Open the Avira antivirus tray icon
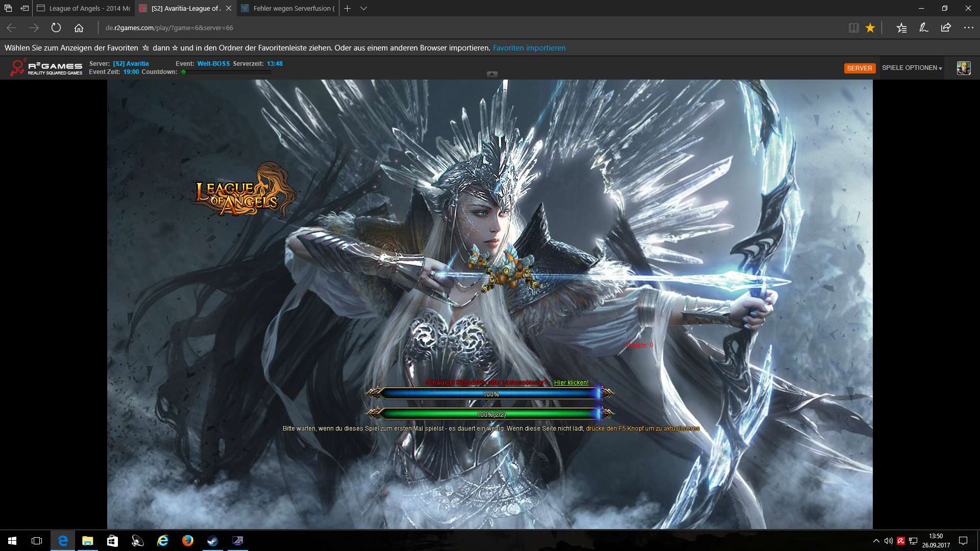 tap(901, 541)
